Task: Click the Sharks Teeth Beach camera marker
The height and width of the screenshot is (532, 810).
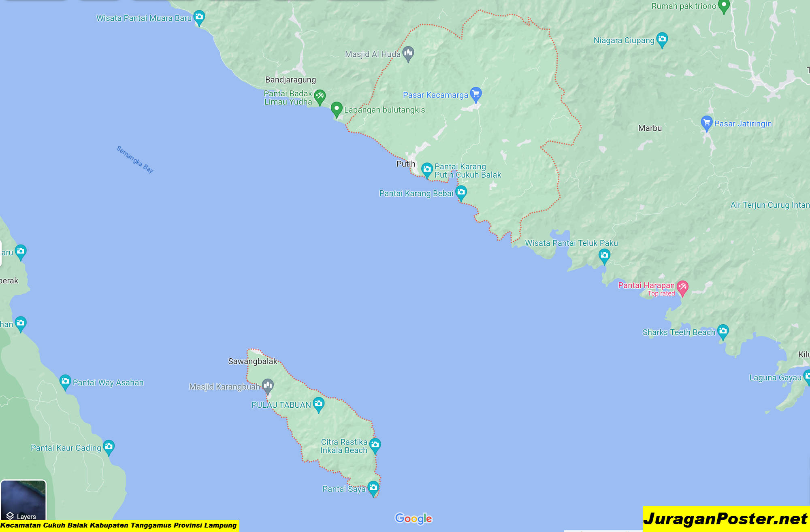Action: coord(723,332)
